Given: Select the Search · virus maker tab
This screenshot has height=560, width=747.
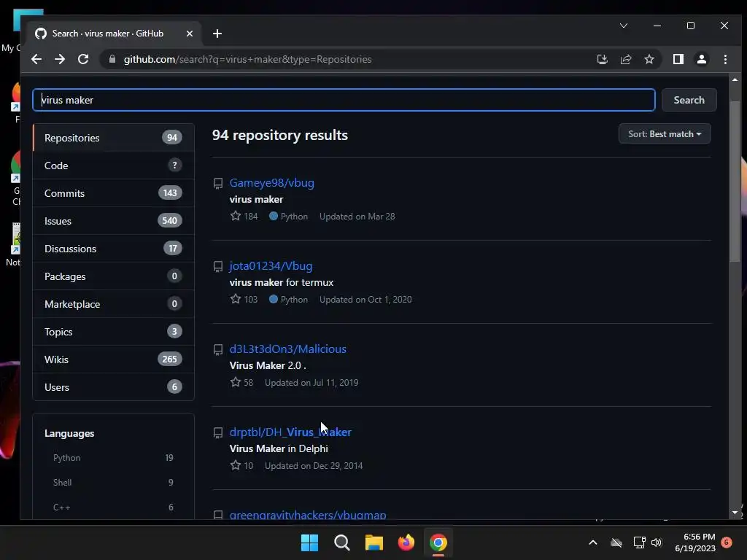Looking at the screenshot, I should coord(115,34).
